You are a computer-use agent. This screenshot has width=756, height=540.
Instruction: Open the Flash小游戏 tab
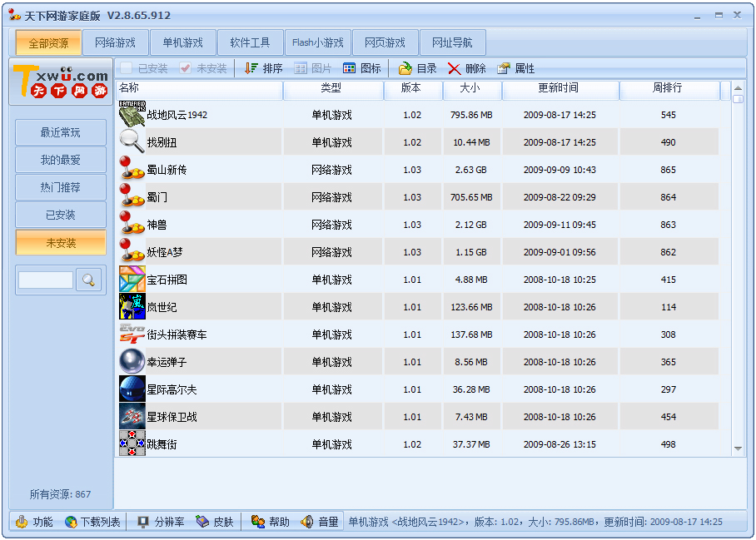pos(317,42)
